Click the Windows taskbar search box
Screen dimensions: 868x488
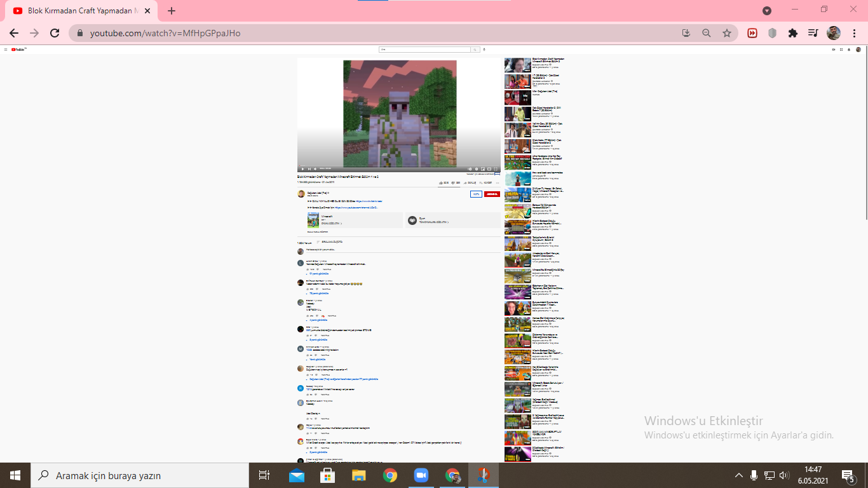139,475
